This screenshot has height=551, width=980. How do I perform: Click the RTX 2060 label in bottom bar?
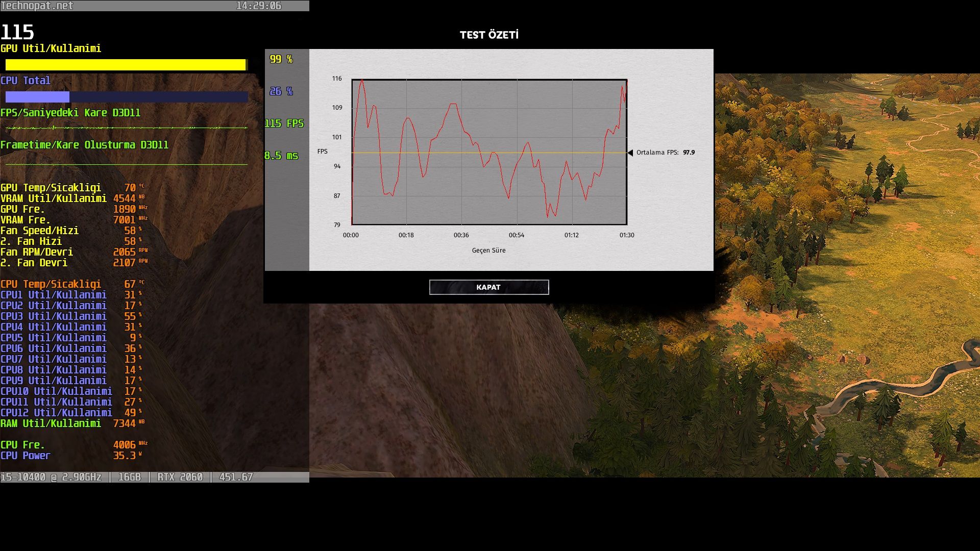[x=180, y=477]
